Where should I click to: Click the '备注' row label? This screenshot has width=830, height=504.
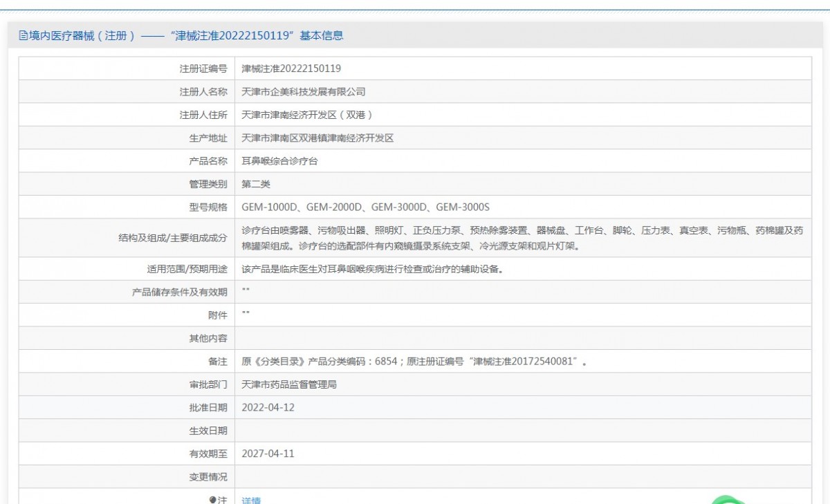(x=217, y=362)
